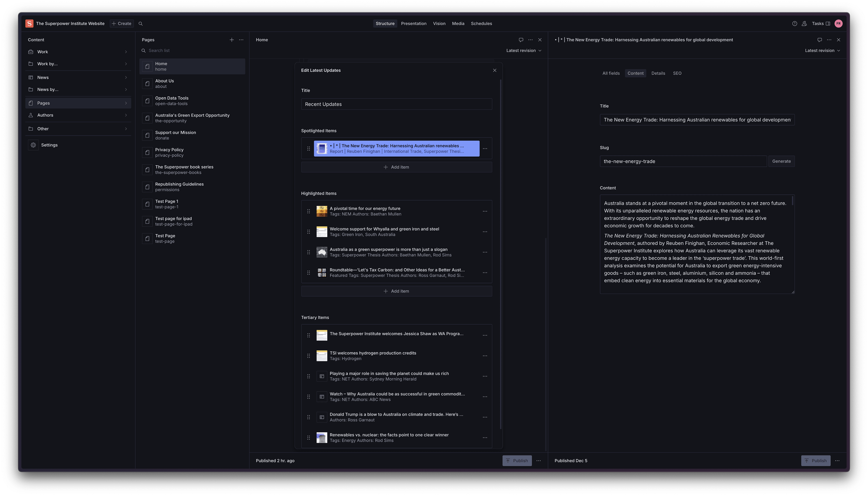Open options for 'Australia as a green superpower' item
Viewport: 868px width, 496px height.
click(485, 252)
